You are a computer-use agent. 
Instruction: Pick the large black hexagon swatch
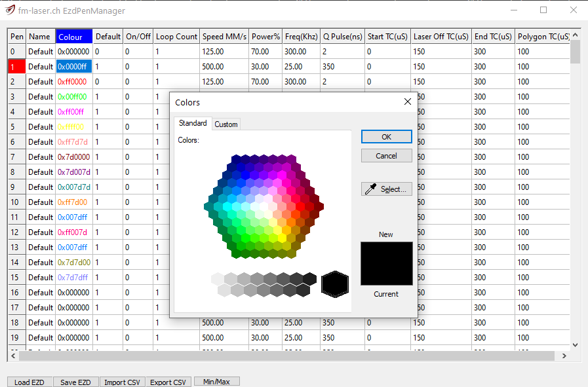[335, 284]
